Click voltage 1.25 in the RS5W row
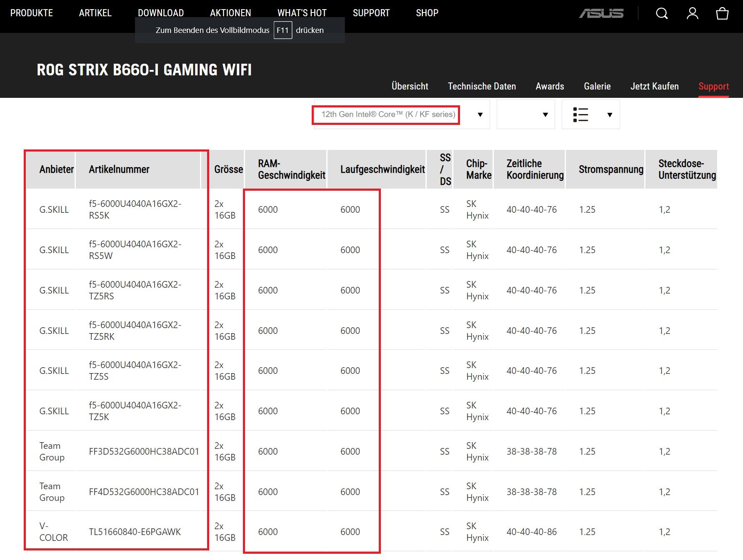Image resolution: width=743 pixels, height=560 pixels. coord(587,250)
